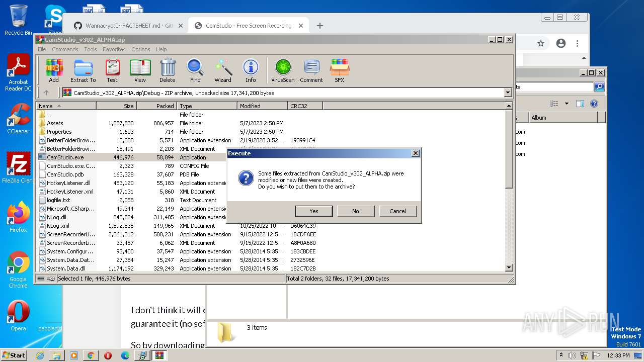
Task: Sort file list by Packed column
Action: click(156, 106)
